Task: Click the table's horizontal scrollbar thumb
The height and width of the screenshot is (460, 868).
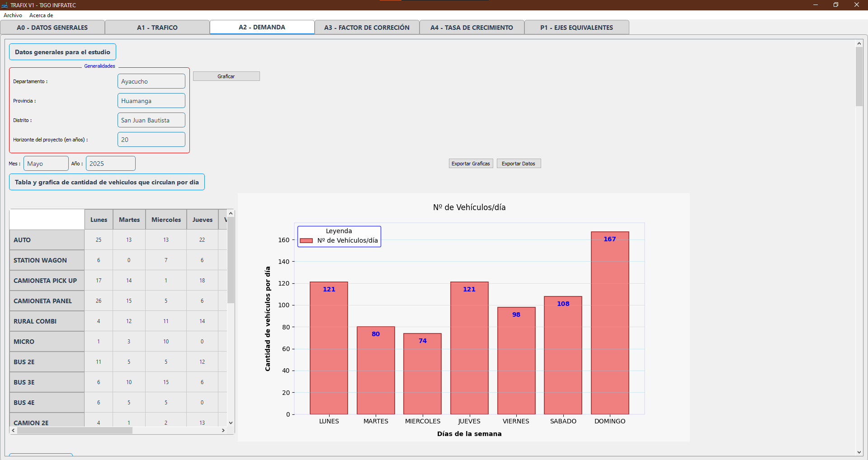Action: pos(75,431)
